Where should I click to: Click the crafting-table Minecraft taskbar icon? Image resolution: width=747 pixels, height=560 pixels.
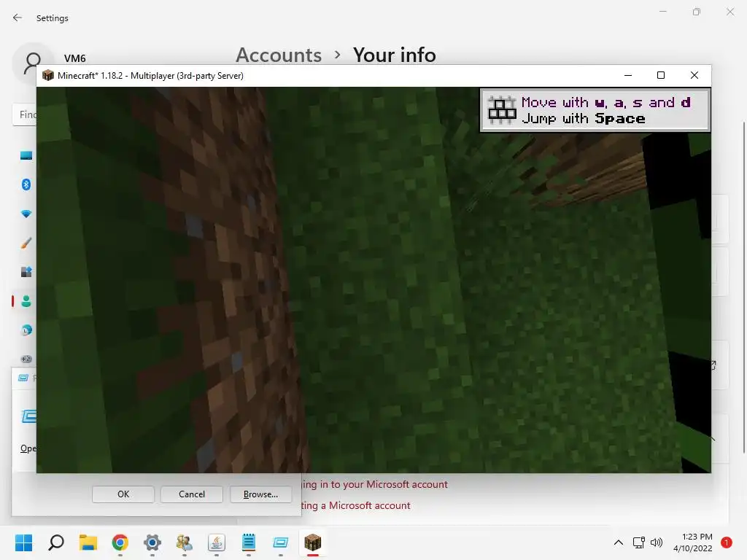point(312,542)
